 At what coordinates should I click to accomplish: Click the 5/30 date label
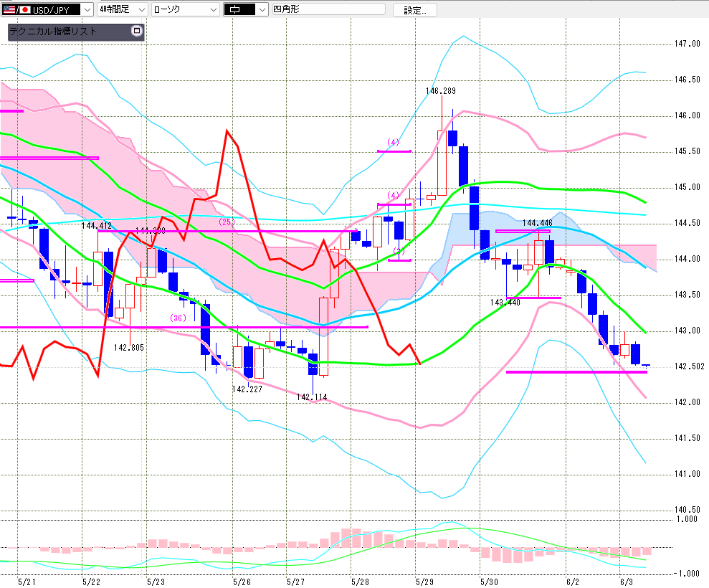[489, 582]
